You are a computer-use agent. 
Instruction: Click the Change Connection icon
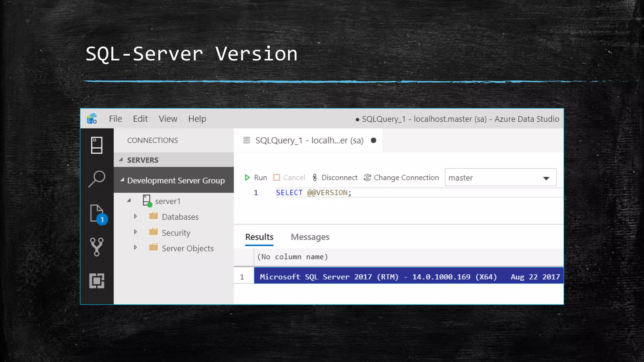367,178
